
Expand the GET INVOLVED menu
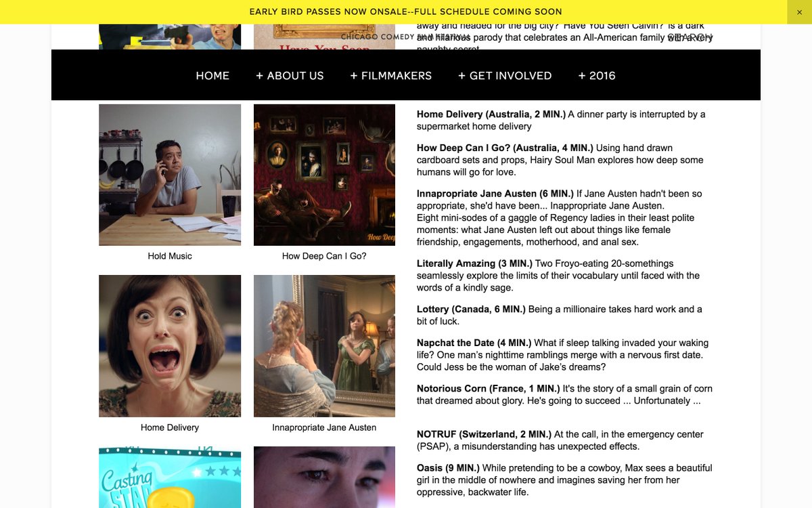(x=505, y=76)
